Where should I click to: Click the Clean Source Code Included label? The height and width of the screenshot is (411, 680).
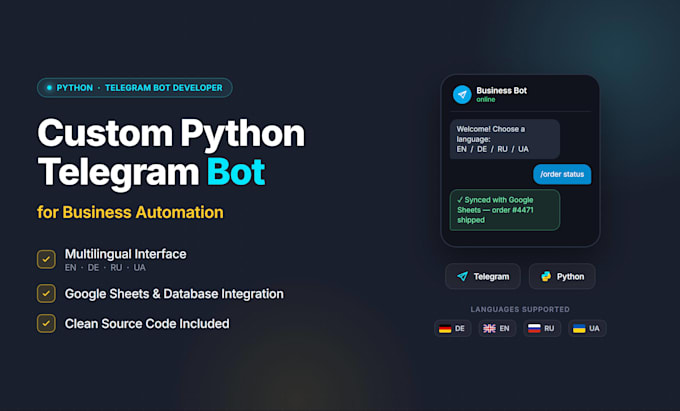(x=147, y=324)
